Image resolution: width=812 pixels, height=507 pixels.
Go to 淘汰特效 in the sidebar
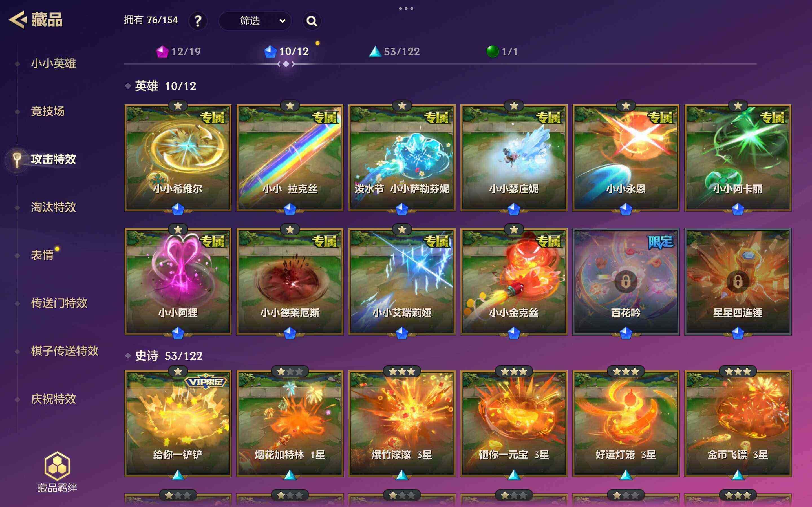tap(53, 207)
